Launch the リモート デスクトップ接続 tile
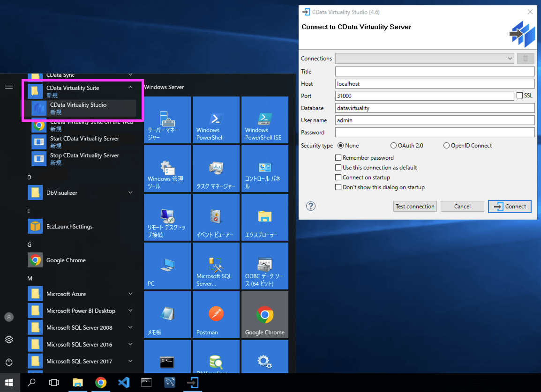The width and height of the screenshot is (541, 392). click(167, 217)
